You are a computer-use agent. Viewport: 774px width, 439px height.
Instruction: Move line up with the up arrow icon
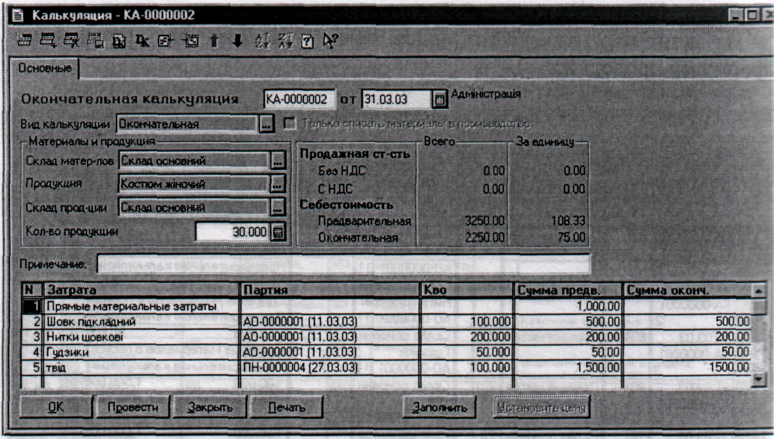point(214,40)
